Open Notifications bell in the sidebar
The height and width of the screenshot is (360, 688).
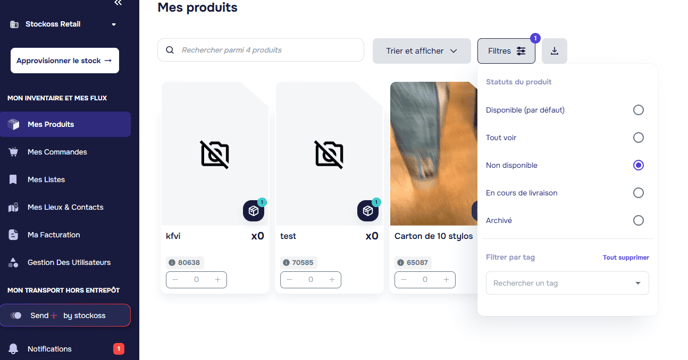coord(14,349)
